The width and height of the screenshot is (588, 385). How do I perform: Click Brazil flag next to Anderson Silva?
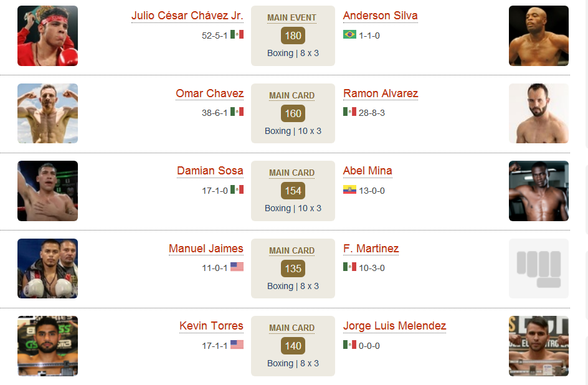pyautogui.click(x=349, y=34)
